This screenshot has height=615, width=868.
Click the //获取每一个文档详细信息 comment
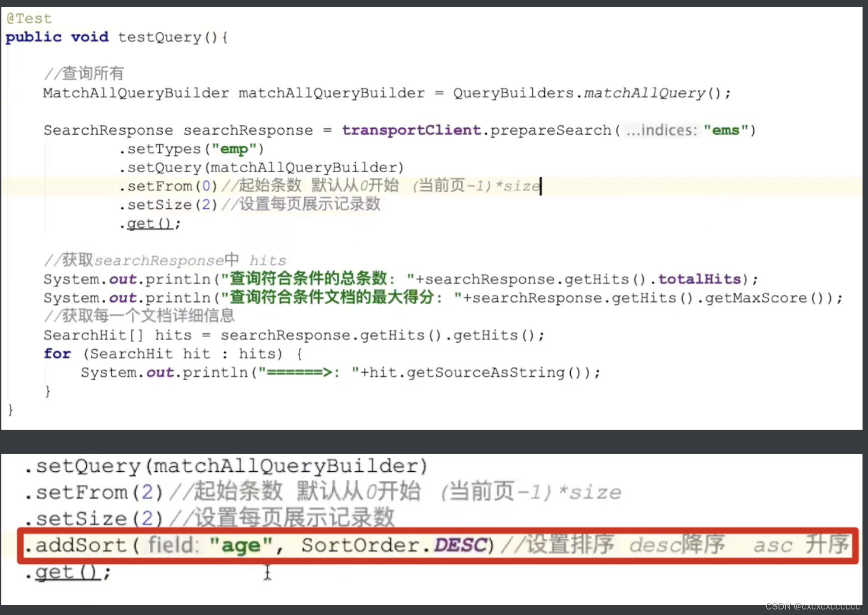[139, 316]
